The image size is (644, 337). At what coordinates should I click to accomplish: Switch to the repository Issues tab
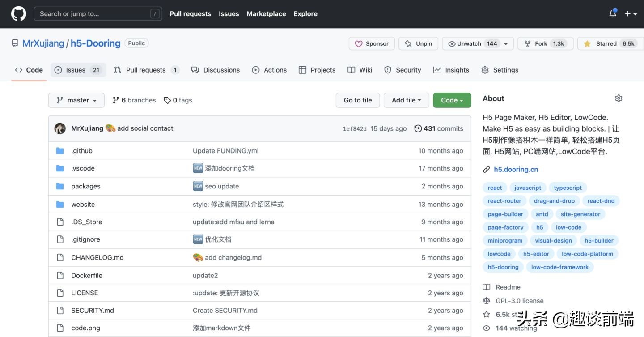click(78, 70)
